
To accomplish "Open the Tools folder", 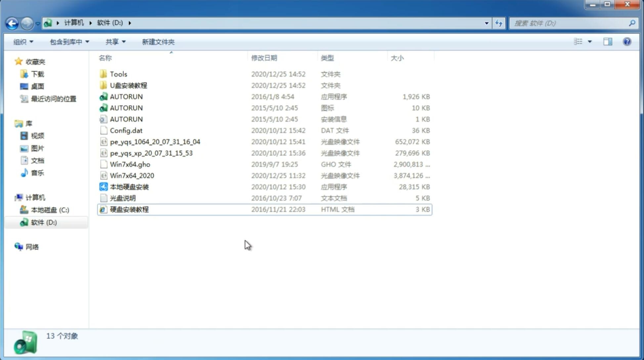I will coord(118,74).
